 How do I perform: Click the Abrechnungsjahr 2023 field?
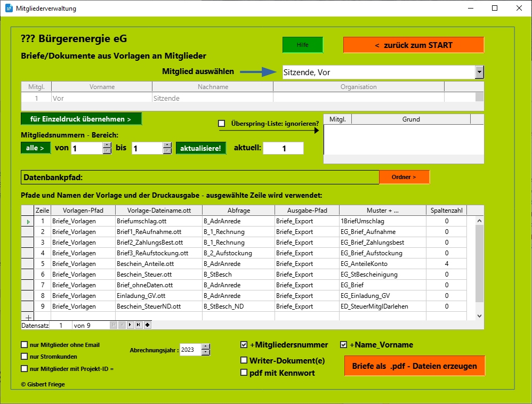coord(190,350)
